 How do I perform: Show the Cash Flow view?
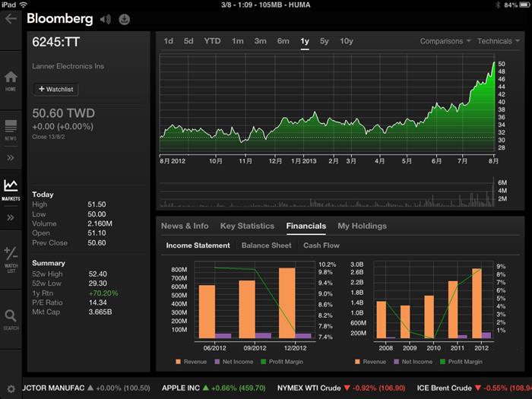[321, 245]
